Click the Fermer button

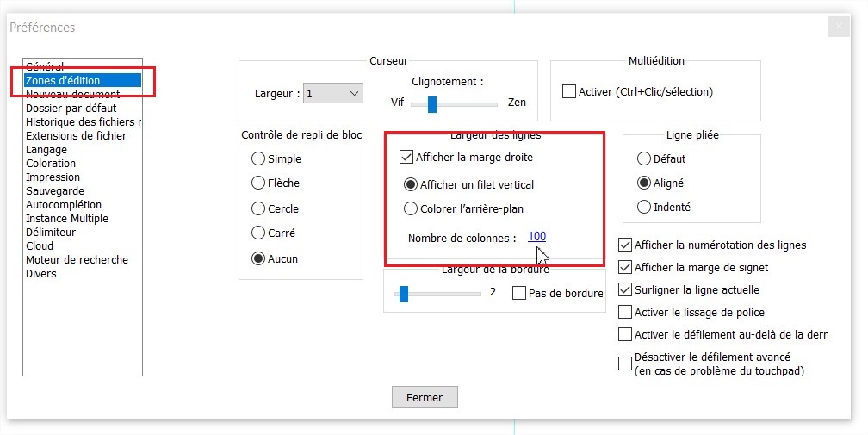(425, 397)
